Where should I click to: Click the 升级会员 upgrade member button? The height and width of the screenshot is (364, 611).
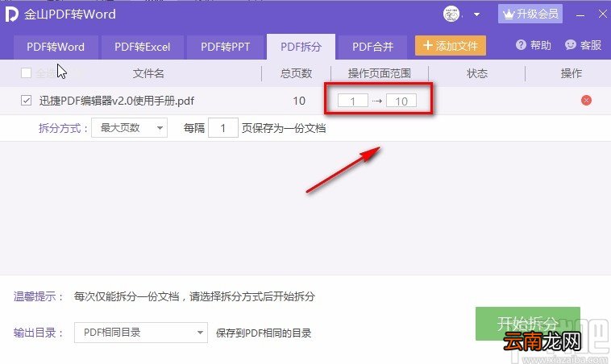[530, 14]
